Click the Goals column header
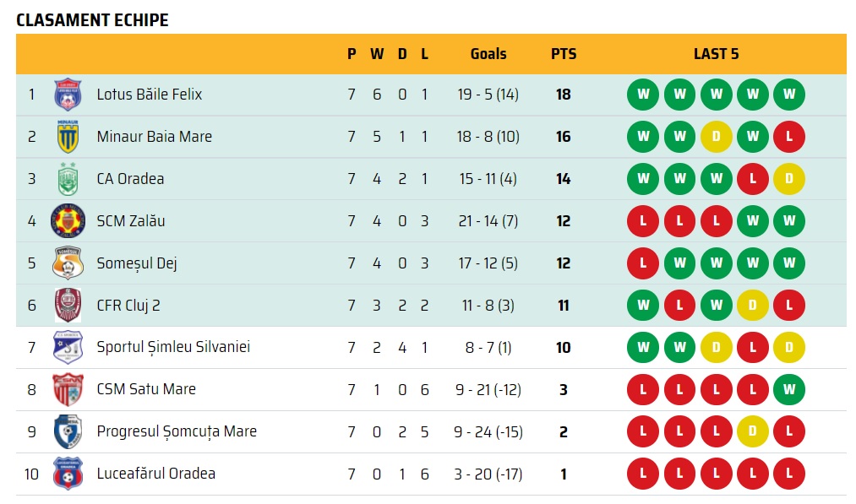The width and height of the screenshot is (856, 504). (x=488, y=54)
